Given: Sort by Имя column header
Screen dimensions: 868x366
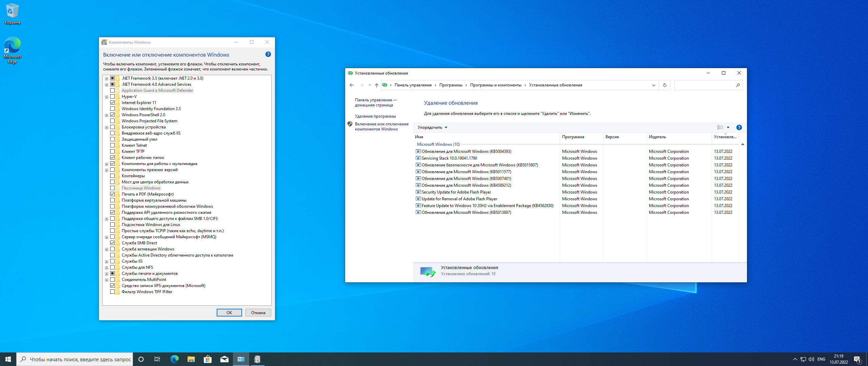Looking at the screenshot, I should (487, 137).
